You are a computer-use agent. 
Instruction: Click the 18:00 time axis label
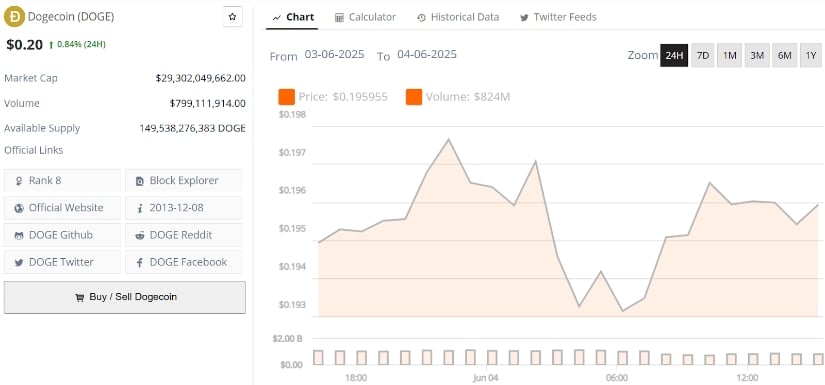(356, 378)
